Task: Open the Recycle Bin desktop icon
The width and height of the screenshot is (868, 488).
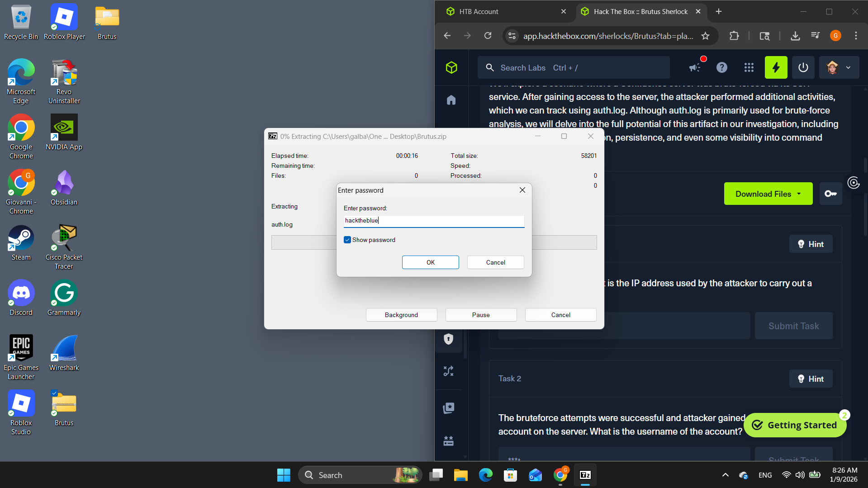Action: point(21,23)
